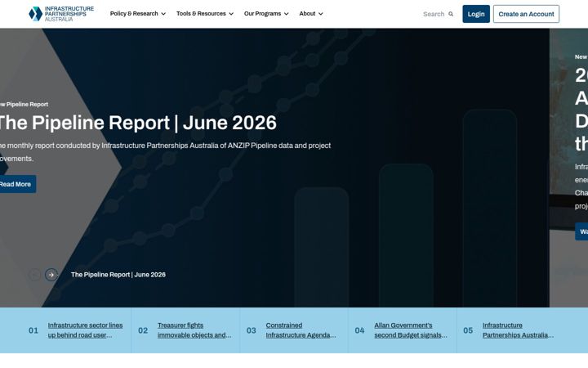The image size is (588, 368).
Task: Expand the About chevron
Action: coord(321,14)
